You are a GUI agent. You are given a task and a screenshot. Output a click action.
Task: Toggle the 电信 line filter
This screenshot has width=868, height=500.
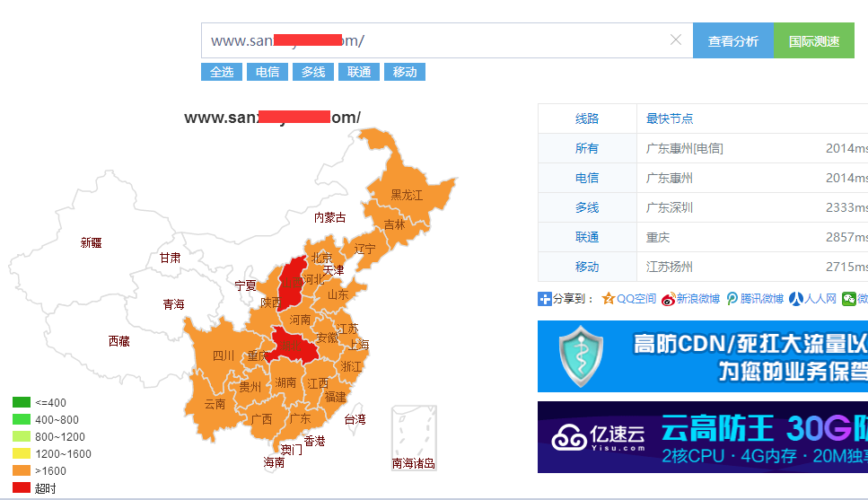(x=267, y=72)
